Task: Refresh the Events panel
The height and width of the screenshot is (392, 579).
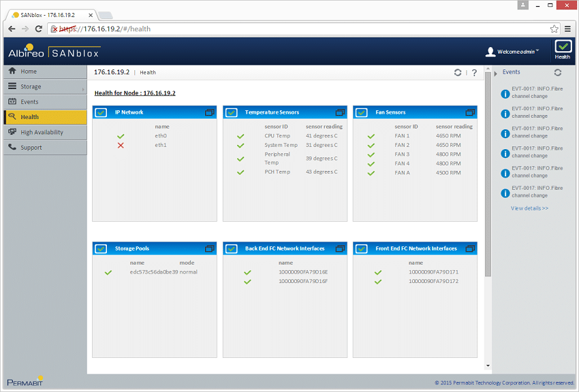Action: pos(558,73)
